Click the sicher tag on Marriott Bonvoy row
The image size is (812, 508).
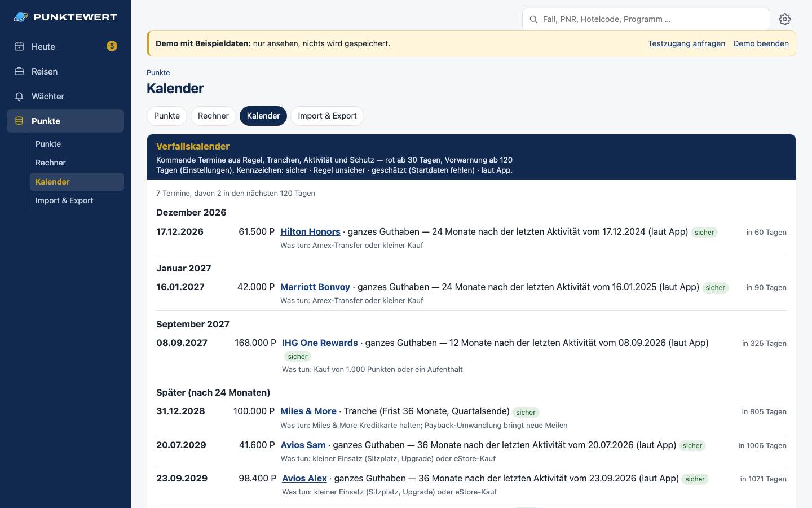(716, 287)
